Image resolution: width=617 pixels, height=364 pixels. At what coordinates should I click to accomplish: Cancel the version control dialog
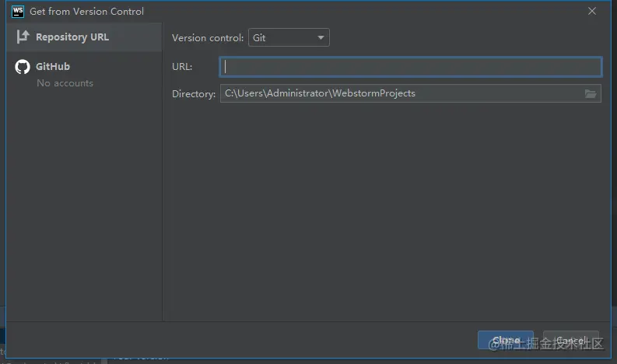click(570, 340)
